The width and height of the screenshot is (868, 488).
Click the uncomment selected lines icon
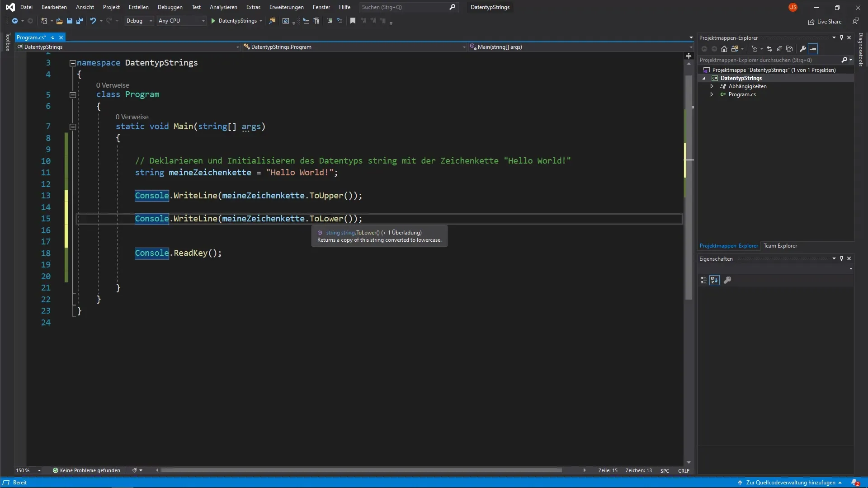coord(340,21)
